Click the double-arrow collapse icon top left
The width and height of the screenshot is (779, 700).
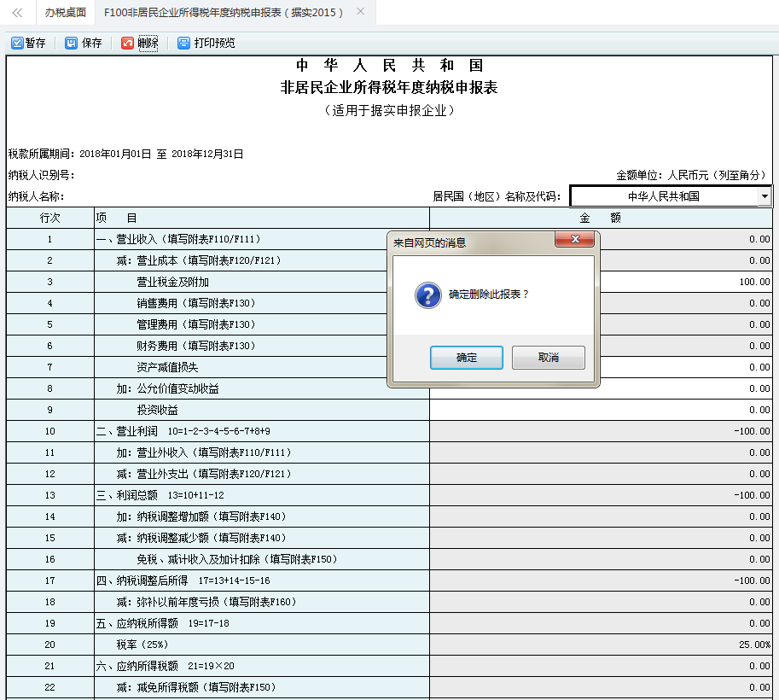coord(19,12)
